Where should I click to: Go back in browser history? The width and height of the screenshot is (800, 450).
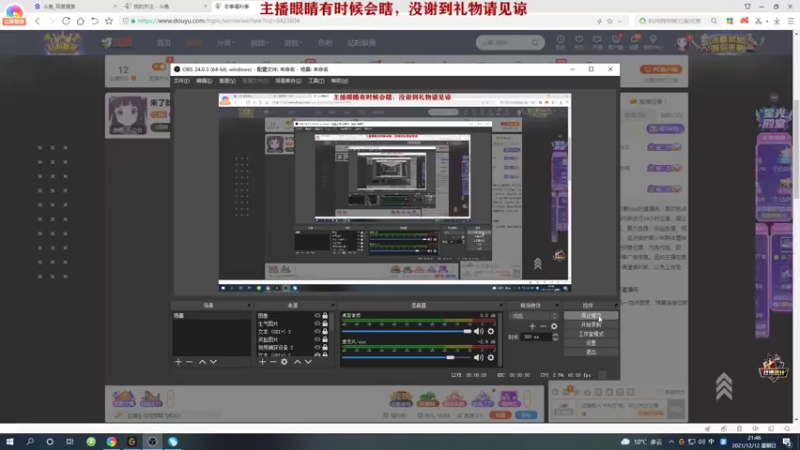pyautogui.click(x=37, y=21)
